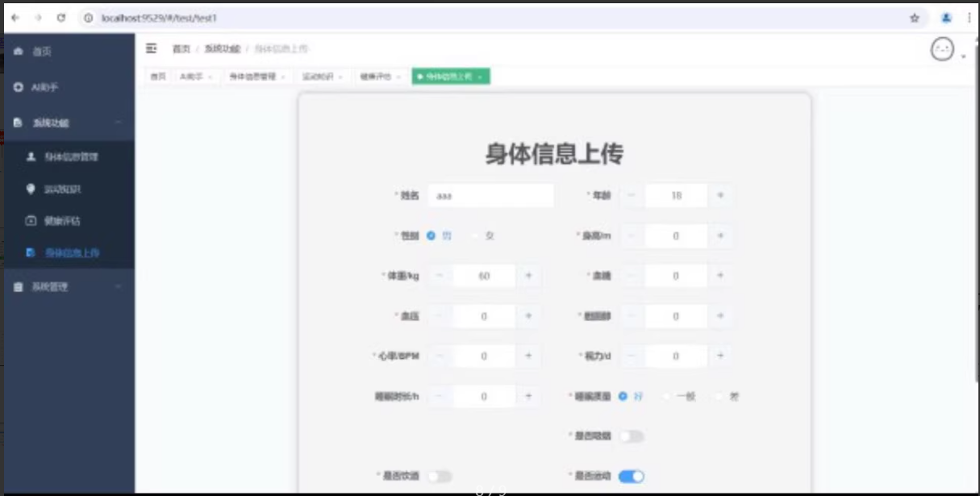Click the 健康评估 icon in sidebar

tap(31, 220)
